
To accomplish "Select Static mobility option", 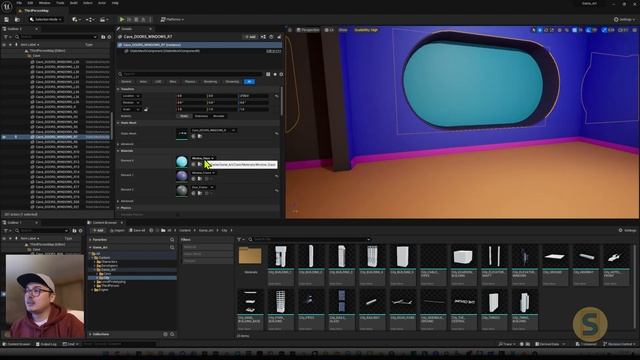I will [184, 116].
